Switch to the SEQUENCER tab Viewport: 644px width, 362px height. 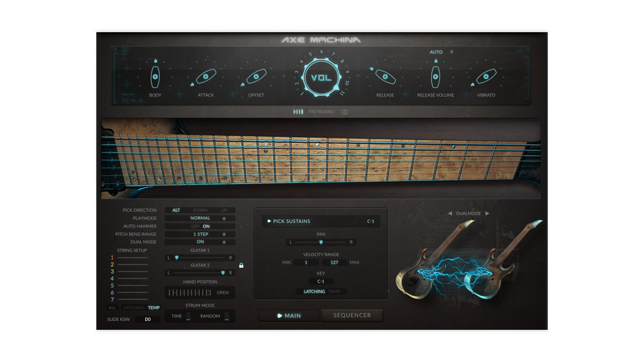(x=352, y=315)
